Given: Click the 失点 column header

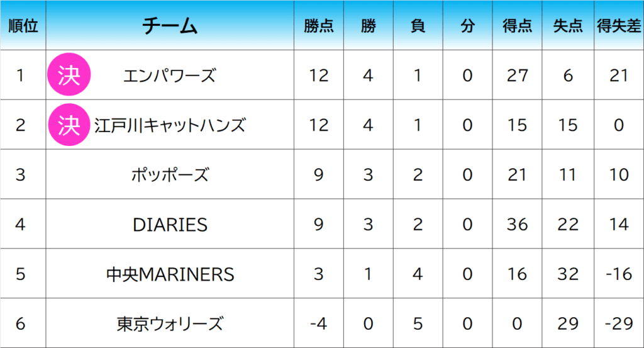Looking at the screenshot, I should (x=568, y=25).
